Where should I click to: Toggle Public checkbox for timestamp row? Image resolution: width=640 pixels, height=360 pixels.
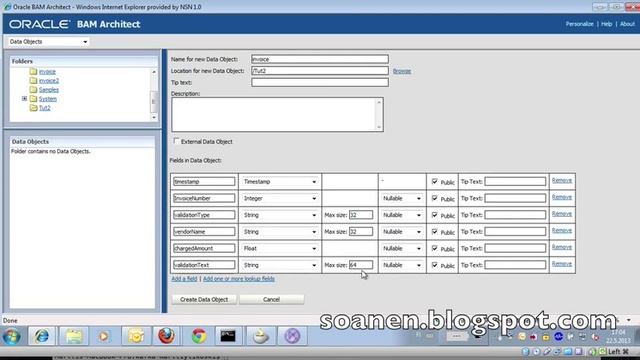435,181
